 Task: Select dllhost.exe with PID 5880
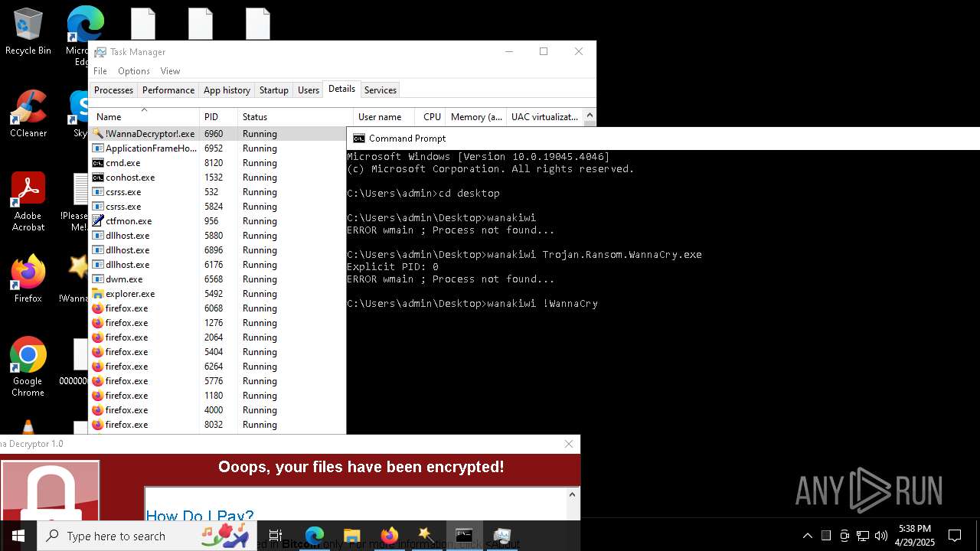point(217,236)
